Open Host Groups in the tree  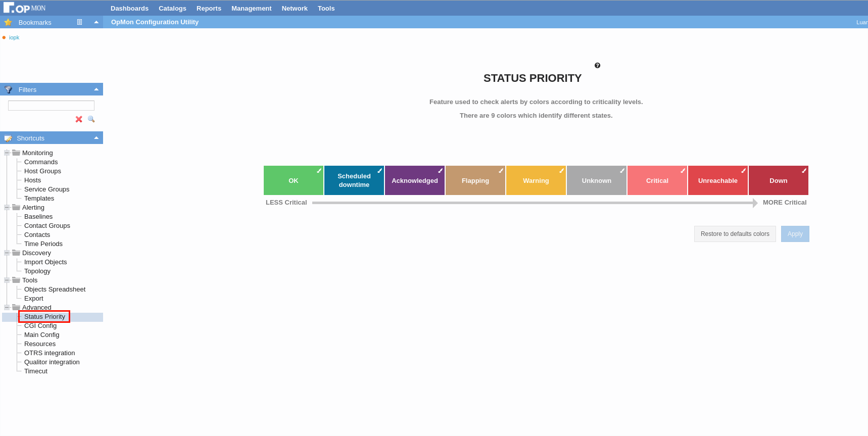(x=42, y=171)
